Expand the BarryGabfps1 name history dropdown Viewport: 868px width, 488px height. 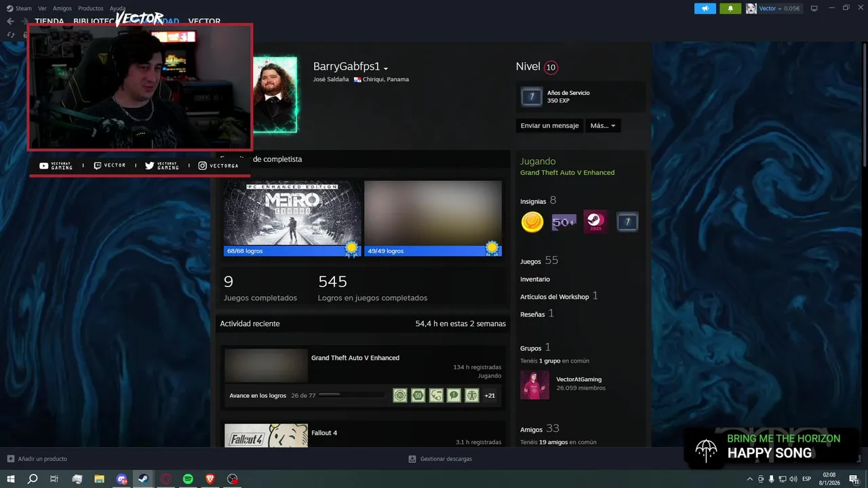click(386, 68)
